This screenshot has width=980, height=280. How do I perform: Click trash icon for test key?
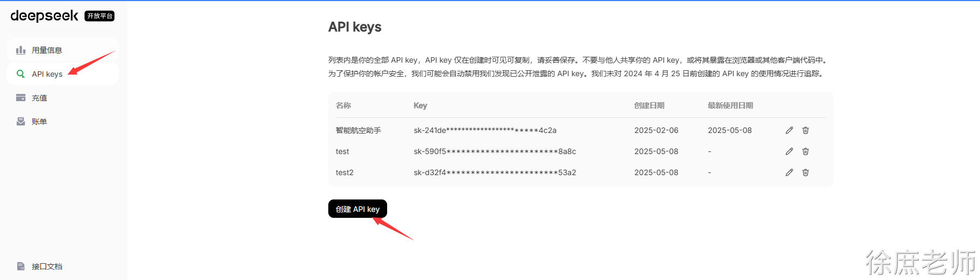(806, 151)
